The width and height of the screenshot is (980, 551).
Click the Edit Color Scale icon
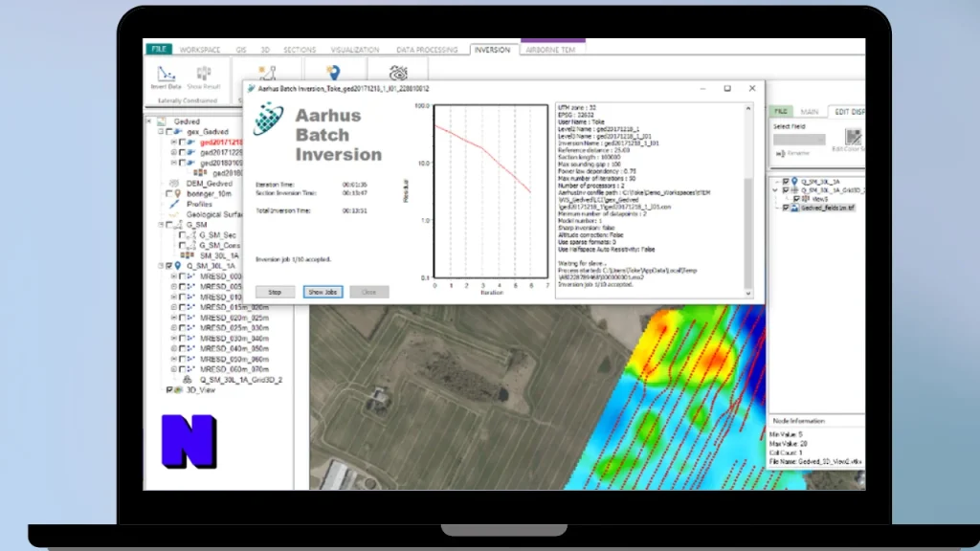coord(853,136)
